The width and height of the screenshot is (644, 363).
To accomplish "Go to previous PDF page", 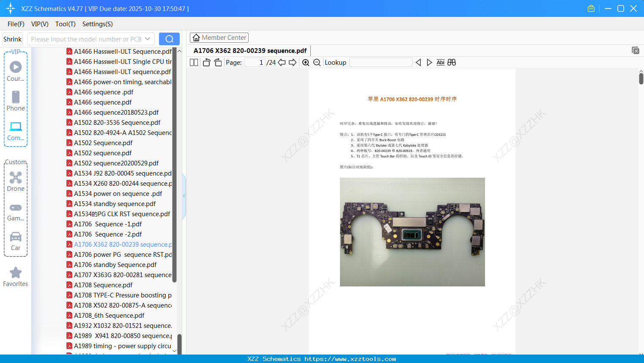I will click(x=282, y=63).
